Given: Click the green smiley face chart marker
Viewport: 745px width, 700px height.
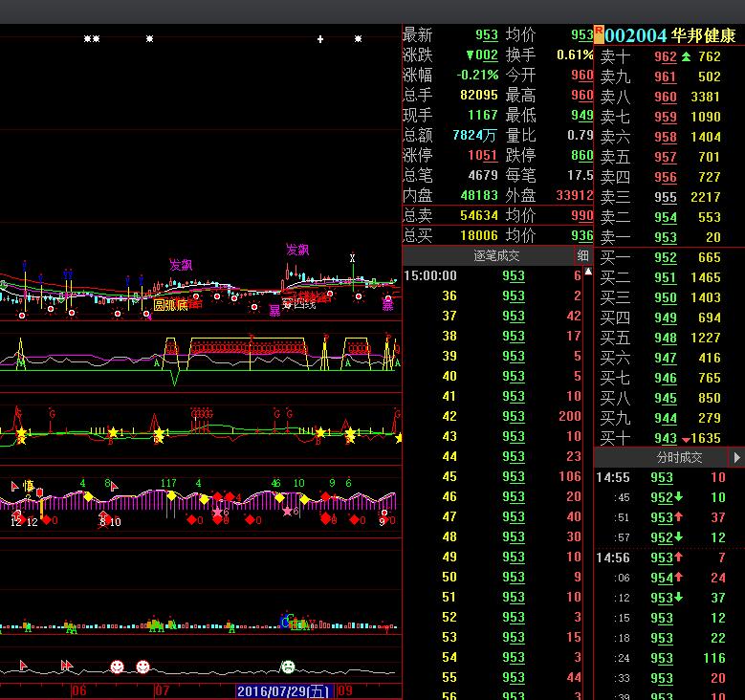Looking at the screenshot, I should coord(287,666).
